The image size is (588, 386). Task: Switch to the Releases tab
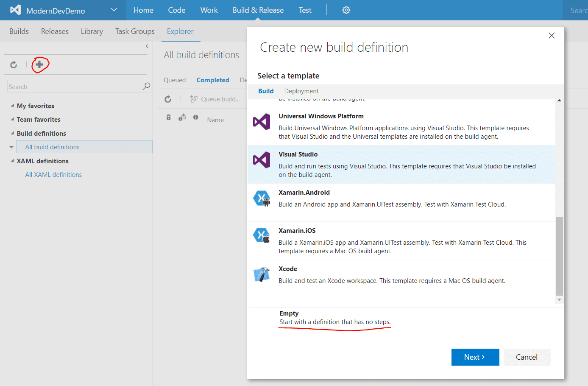pyautogui.click(x=55, y=31)
